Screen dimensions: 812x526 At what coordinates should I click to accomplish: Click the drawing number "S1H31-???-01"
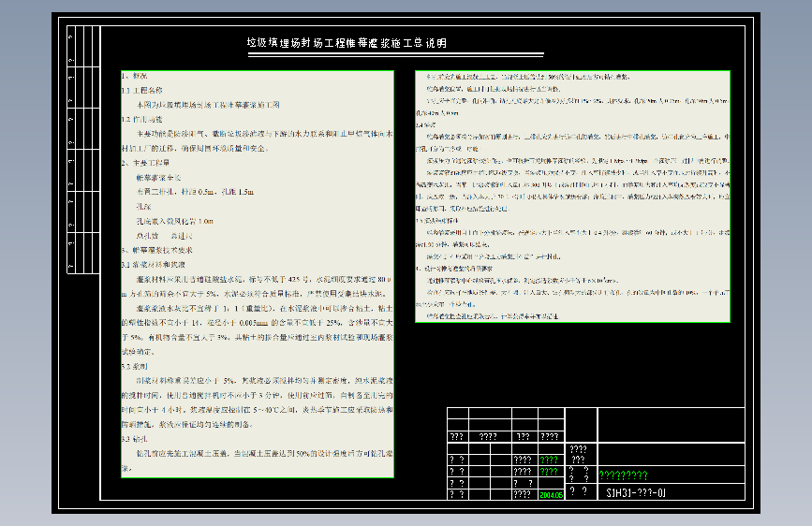(636, 493)
